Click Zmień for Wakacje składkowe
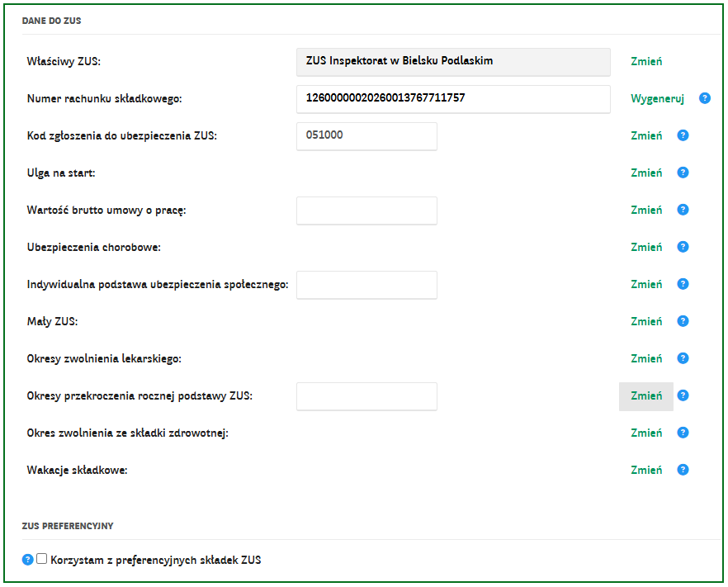The width and height of the screenshot is (728, 587). [646, 470]
